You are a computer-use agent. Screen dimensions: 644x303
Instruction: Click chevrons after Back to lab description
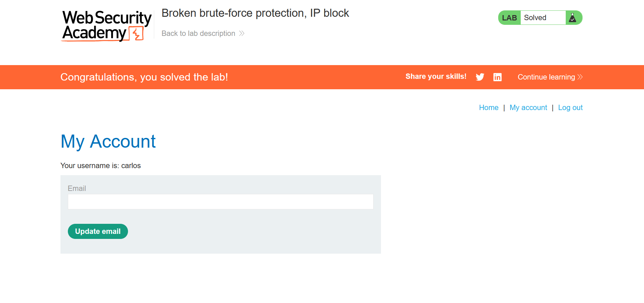(x=242, y=34)
